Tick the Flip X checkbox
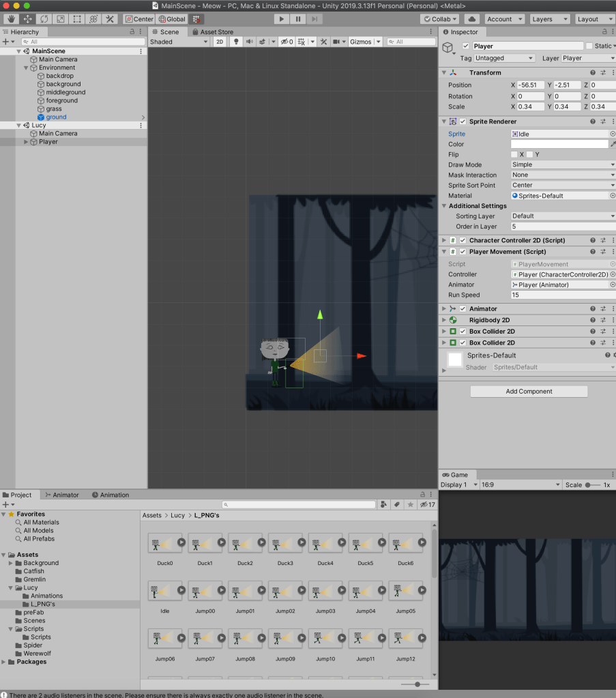616x698 pixels. 514,155
